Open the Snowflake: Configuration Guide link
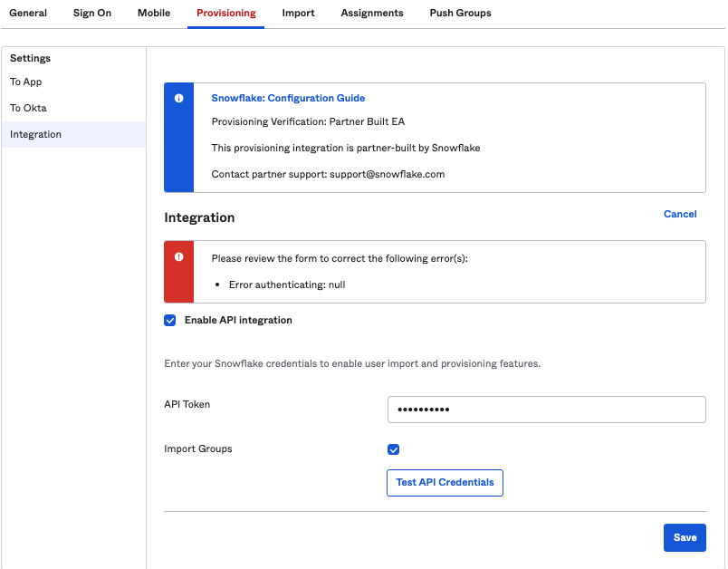Screen dimensions: 728x569 (288, 98)
